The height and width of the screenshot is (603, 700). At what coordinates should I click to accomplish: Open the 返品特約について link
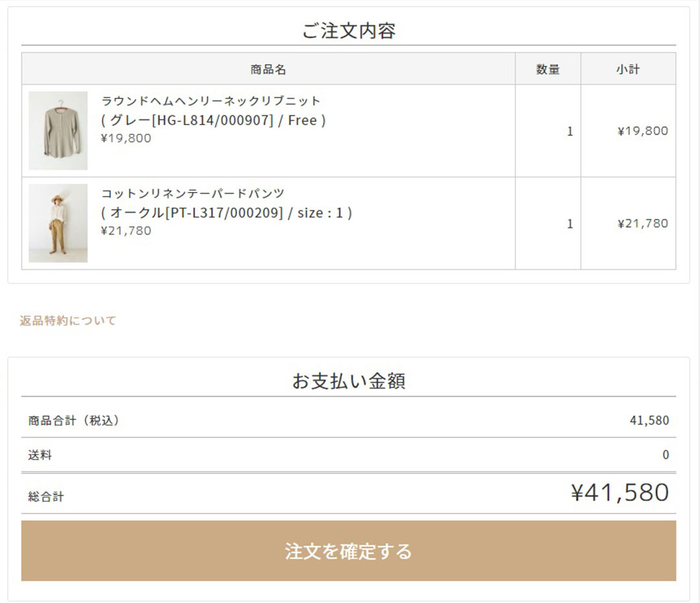[x=68, y=320]
